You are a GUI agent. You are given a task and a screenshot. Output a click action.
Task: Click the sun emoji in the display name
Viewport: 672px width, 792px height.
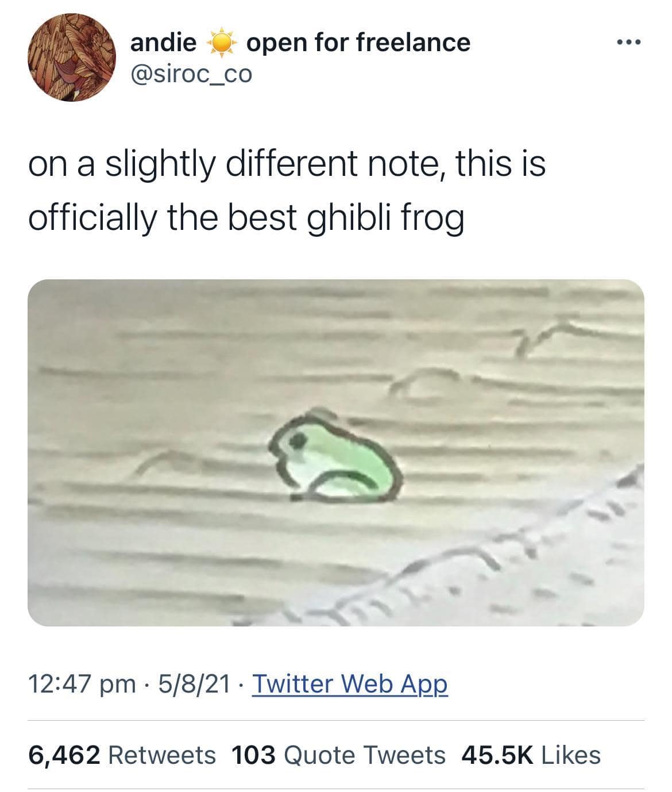[221, 44]
